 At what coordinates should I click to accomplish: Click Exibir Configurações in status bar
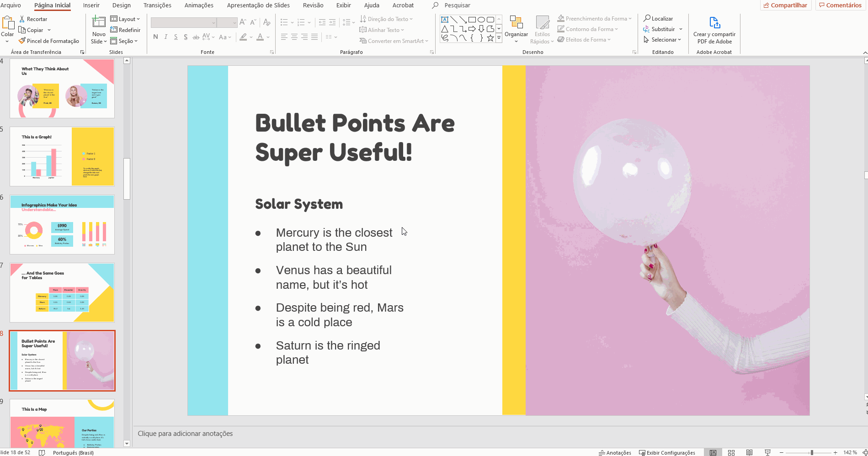(667, 452)
